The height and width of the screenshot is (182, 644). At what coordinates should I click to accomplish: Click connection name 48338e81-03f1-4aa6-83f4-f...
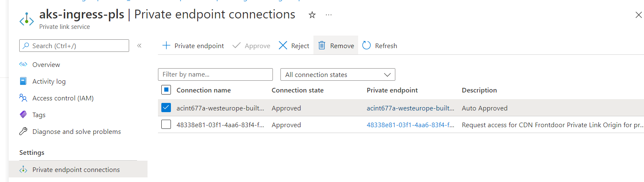point(220,125)
